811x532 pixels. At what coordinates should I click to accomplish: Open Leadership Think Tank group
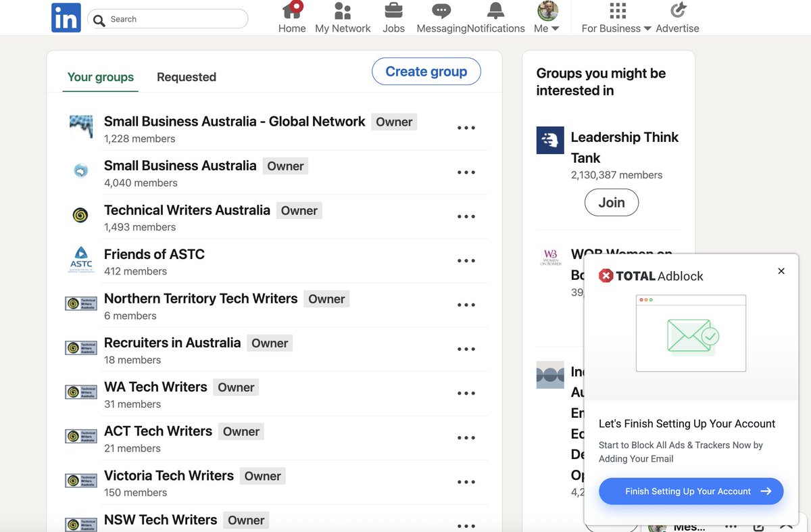click(x=624, y=147)
